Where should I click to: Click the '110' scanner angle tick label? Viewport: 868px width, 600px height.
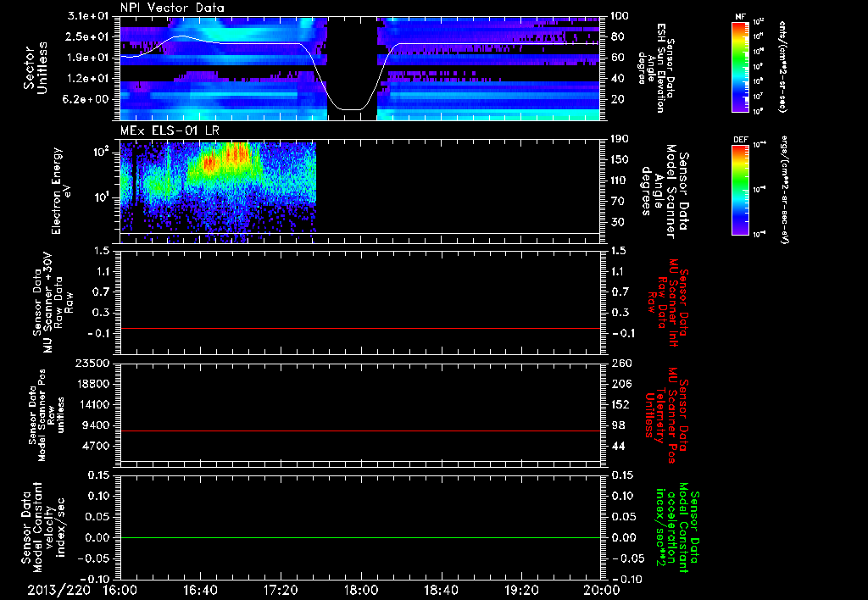click(620, 181)
